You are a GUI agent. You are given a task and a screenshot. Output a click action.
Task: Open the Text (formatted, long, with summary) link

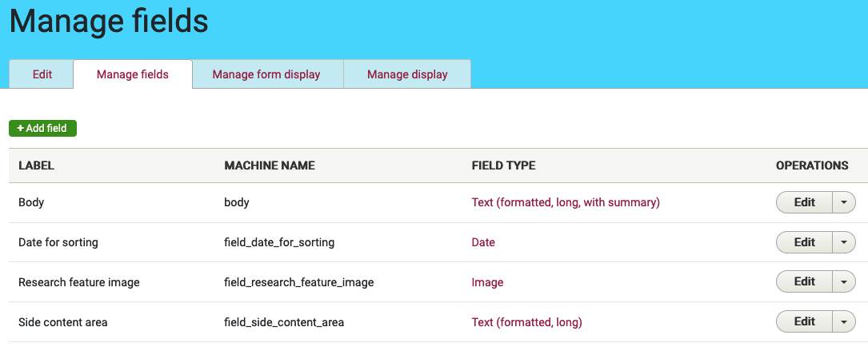coord(566,202)
